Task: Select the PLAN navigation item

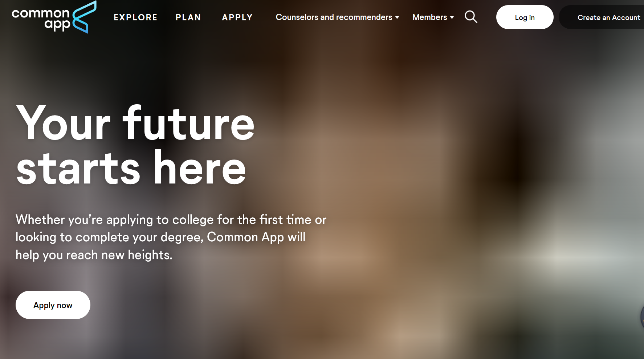Action: (x=188, y=17)
